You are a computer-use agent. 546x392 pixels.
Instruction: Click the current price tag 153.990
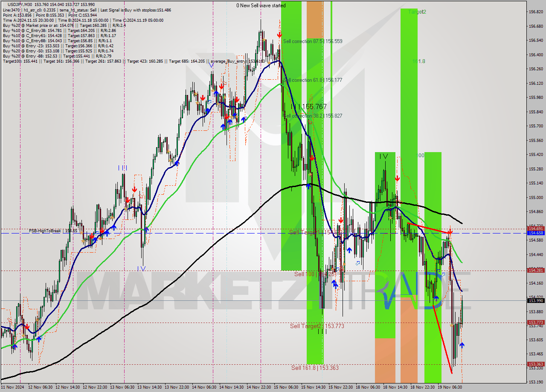click(x=536, y=300)
